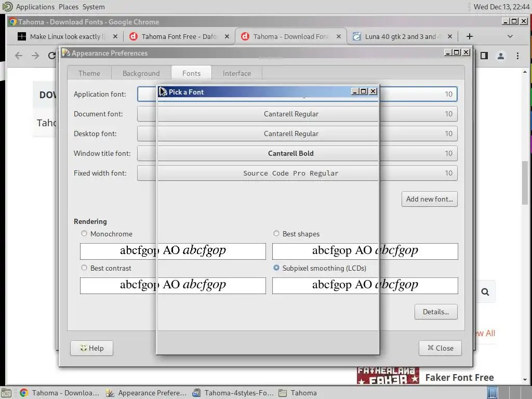This screenshot has width=532, height=399.
Task: Reload the page in Chrome
Action: pyautogui.click(x=51, y=55)
